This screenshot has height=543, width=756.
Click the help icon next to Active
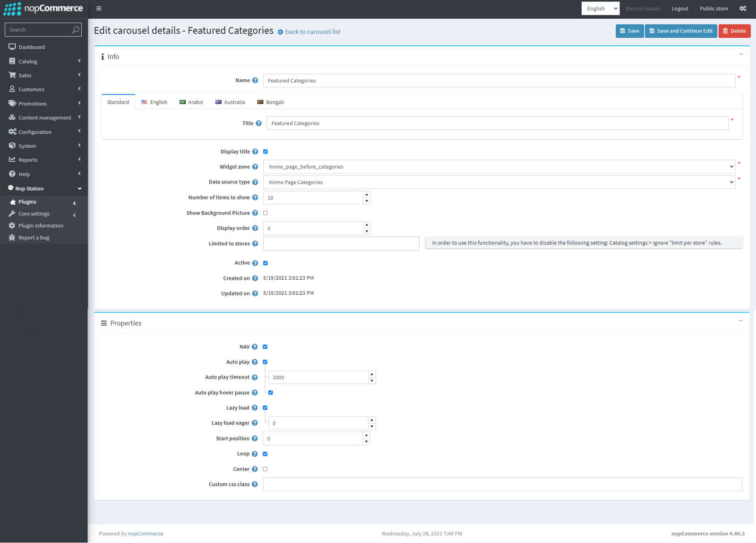[x=255, y=263]
